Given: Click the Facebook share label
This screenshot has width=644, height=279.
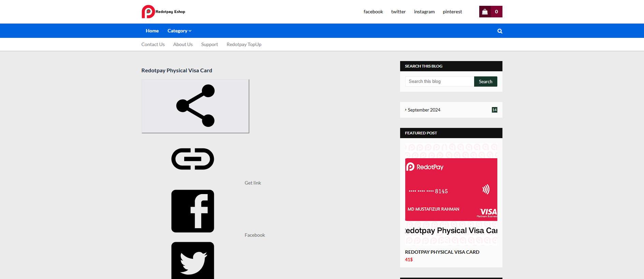Looking at the screenshot, I should click(x=255, y=235).
